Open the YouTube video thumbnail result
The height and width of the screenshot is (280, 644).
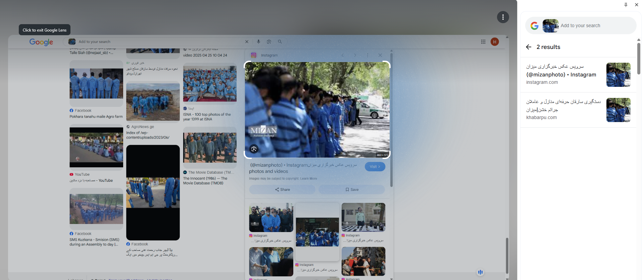pyautogui.click(x=96, y=147)
